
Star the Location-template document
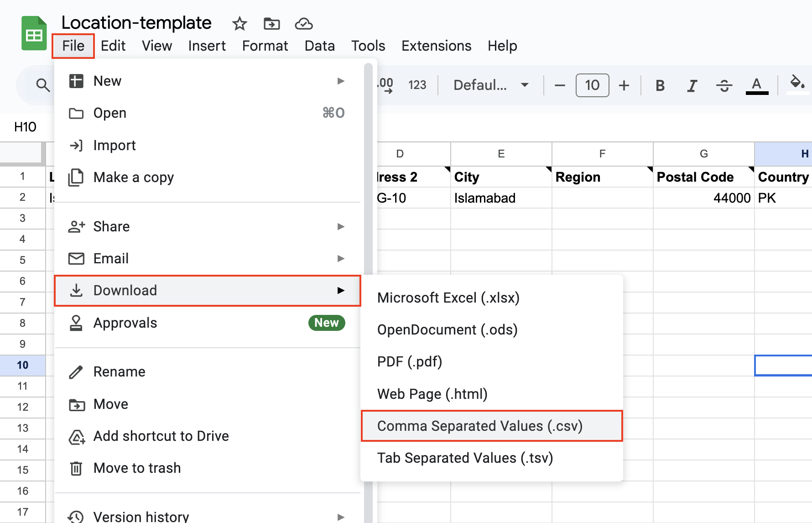239,24
